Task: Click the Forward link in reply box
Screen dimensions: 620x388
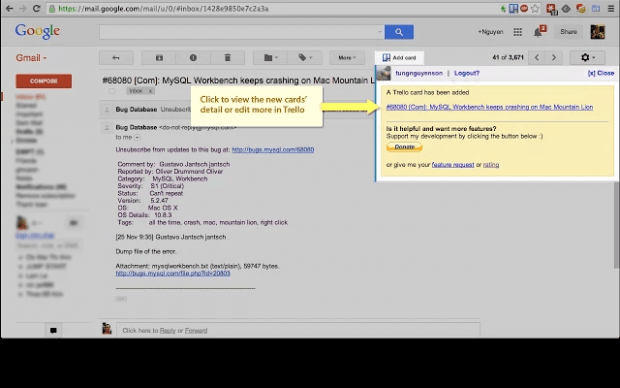Action: coord(196,331)
